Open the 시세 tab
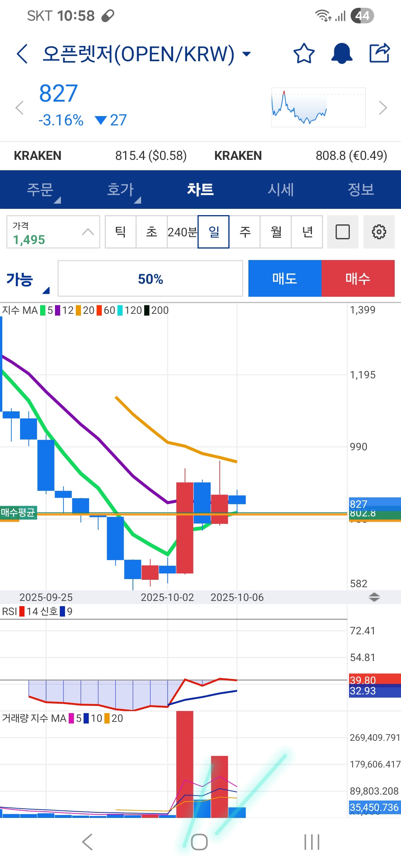Screen dimensions: 401x868 tap(281, 190)
